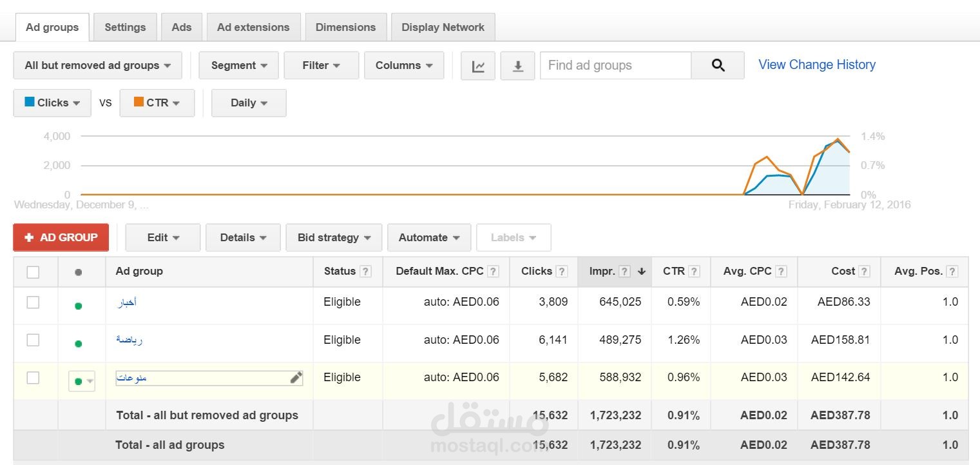Click the magnifier search button
This screenshot has height=465, width=980.
pos(718,65)
